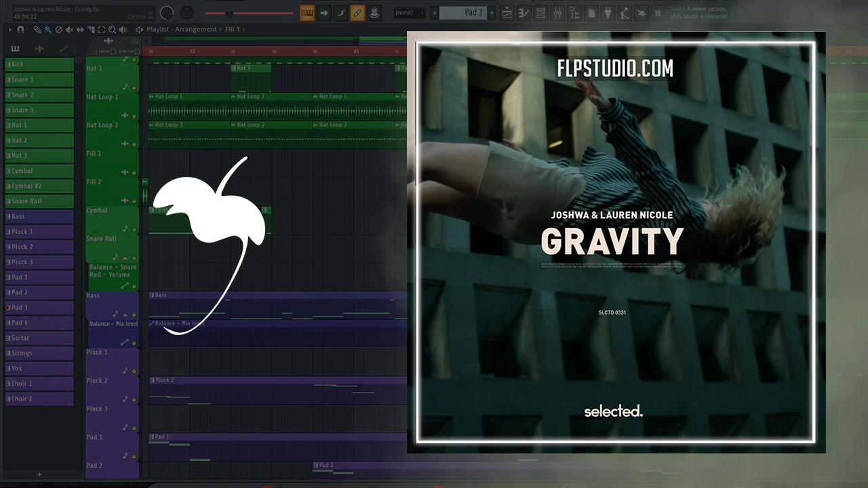
Task: Toggle the typing keyboard to piano icon
Action: click(307, 13)
